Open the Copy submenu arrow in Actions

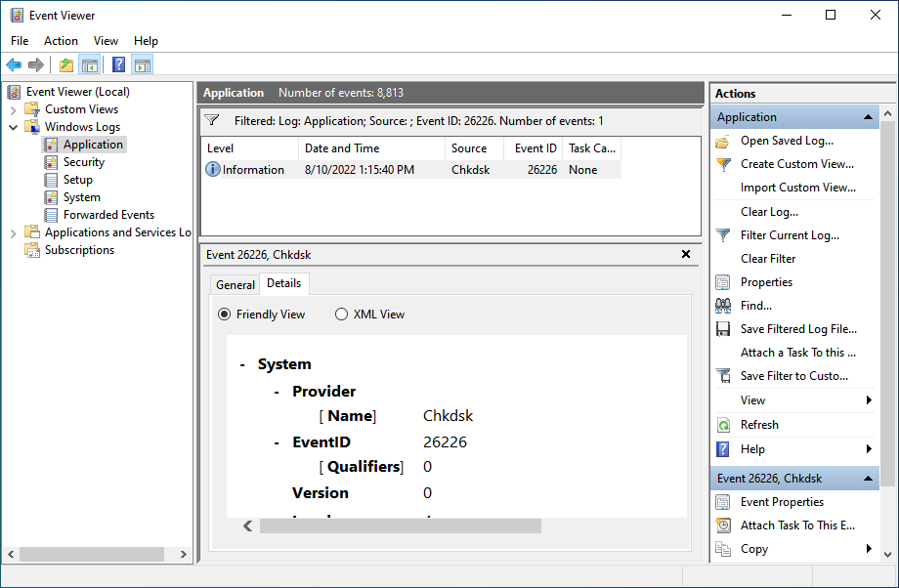tap(869, 549)
